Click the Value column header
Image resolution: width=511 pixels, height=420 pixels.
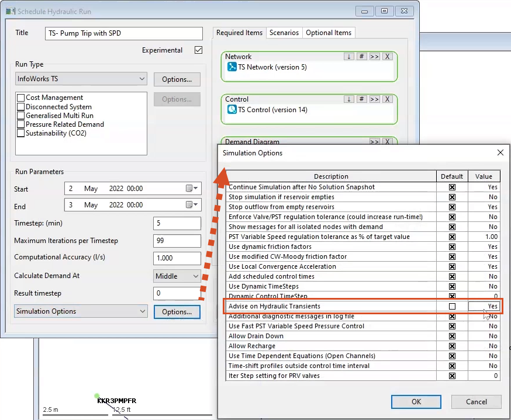(x=484, y=176)
